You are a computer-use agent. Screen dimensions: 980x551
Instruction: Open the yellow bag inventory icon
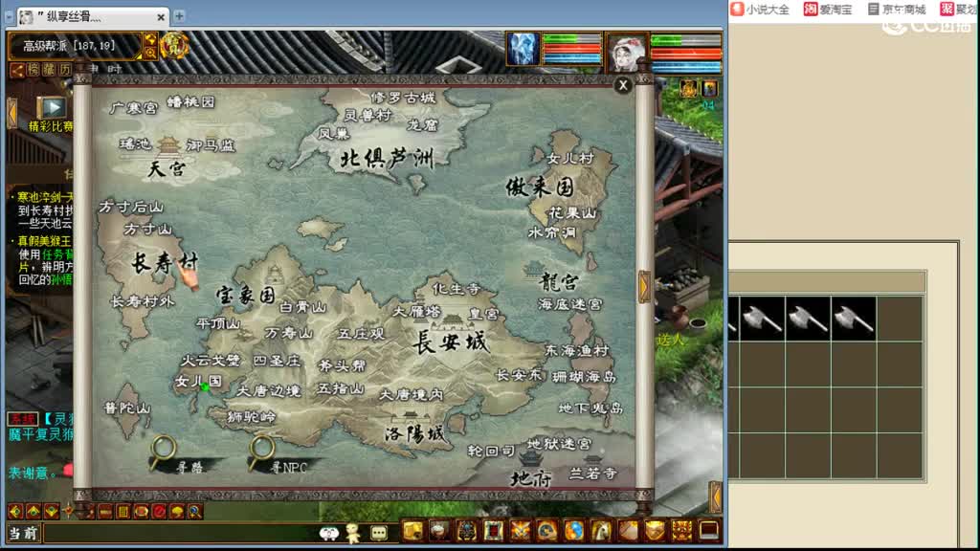coord(412,530)
